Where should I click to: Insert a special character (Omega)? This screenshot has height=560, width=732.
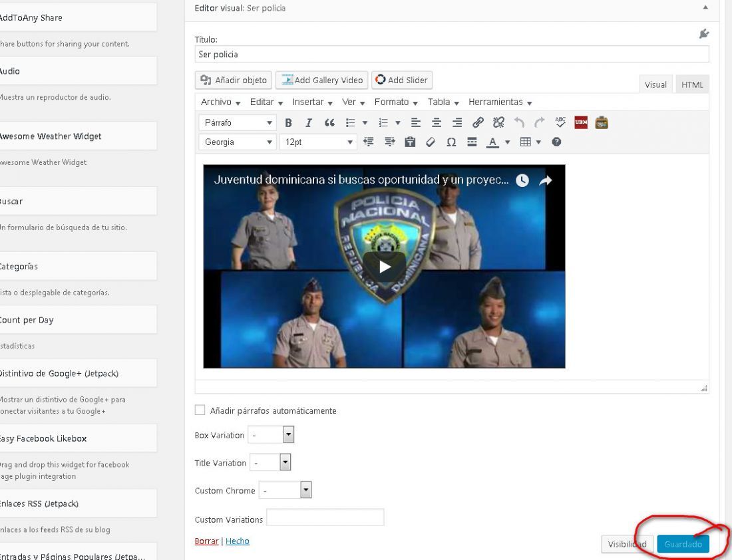coord(451,142)
